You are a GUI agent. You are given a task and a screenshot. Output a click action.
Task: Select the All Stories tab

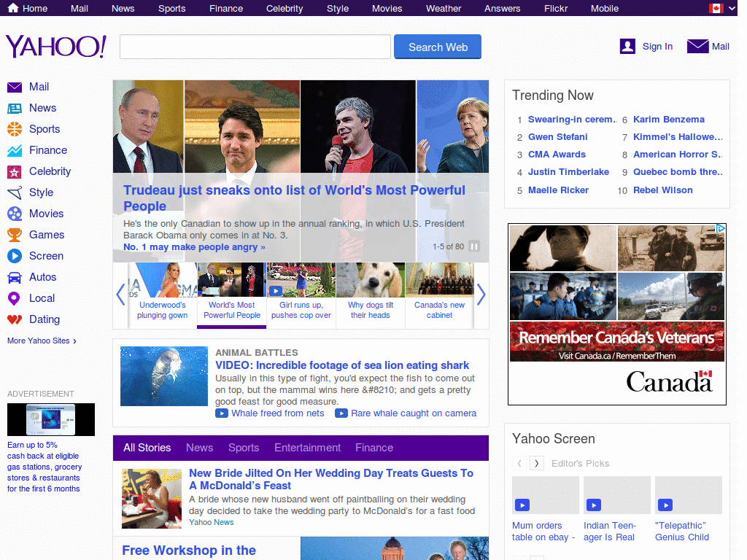coord(147,448)
